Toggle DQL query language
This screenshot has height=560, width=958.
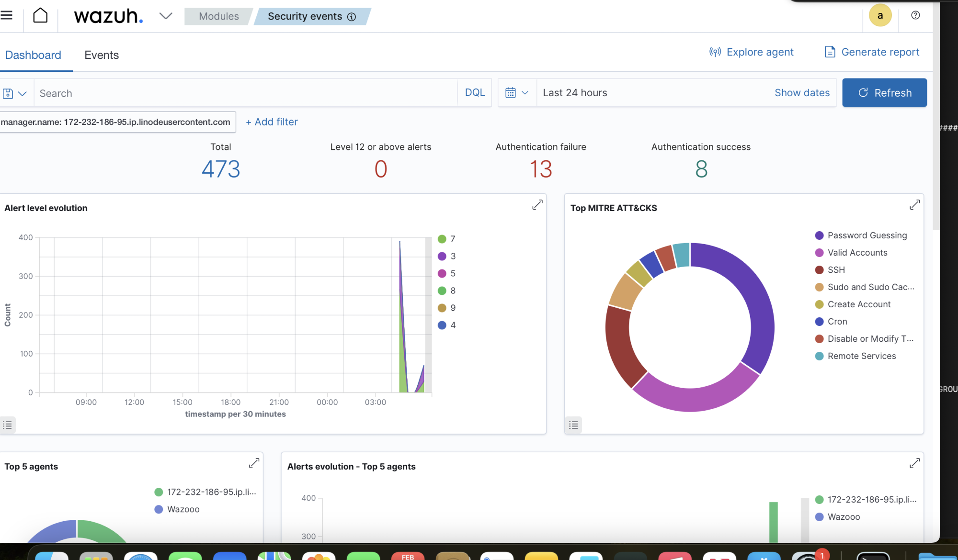pos(475,93)
